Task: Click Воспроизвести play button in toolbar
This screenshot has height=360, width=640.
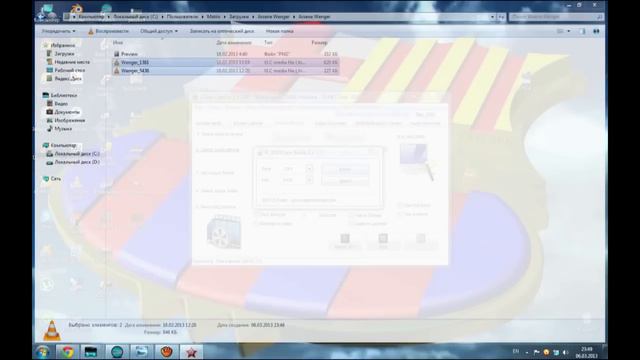Action: coord(109,31)
